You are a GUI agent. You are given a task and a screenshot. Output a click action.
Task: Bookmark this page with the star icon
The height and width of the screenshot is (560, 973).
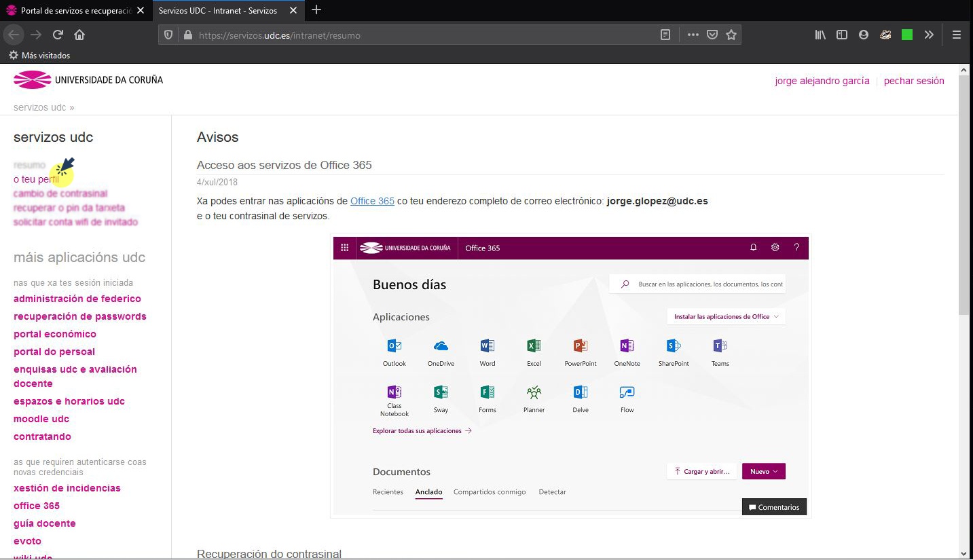click(731, 35)
